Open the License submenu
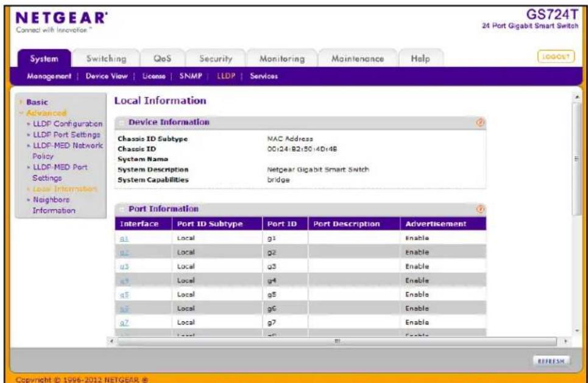Viewport: 588px width, 383px height. pos(154,76)
